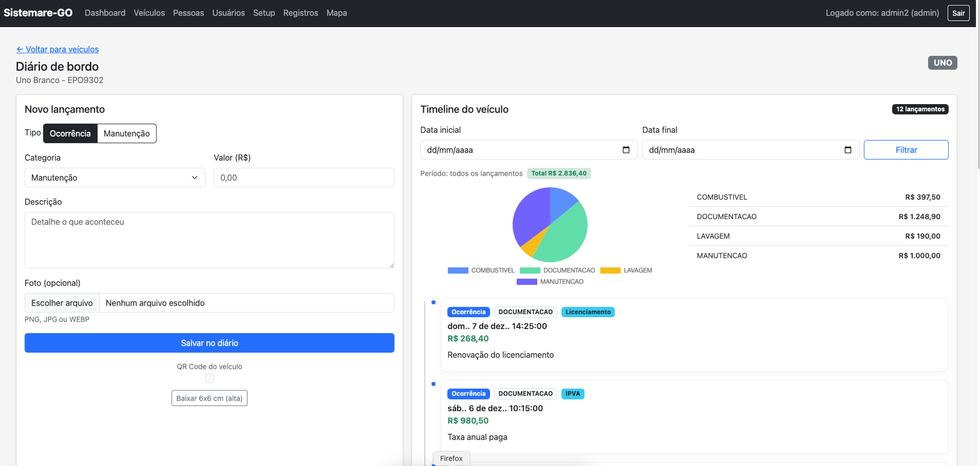Image resolution: width=980 pixels, height=466 pixels.
Task: Open the Categoria dropdown
Action: (x=115, y=178)
